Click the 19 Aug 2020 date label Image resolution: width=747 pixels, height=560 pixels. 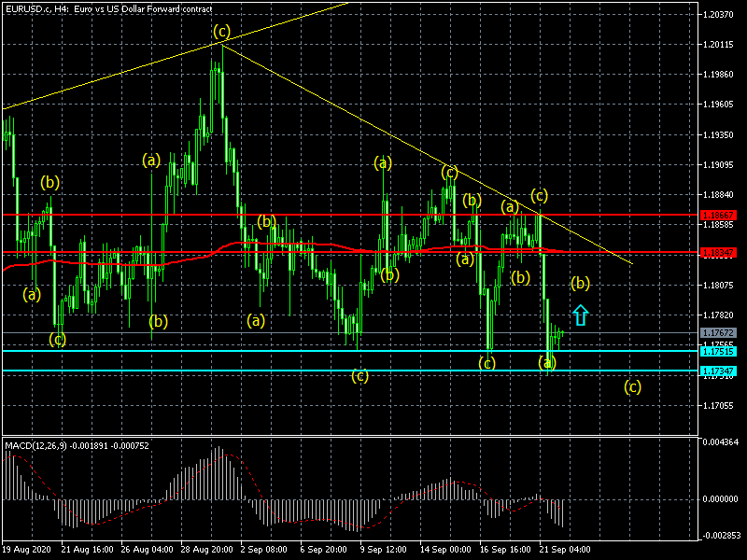(x=26, y=551)
